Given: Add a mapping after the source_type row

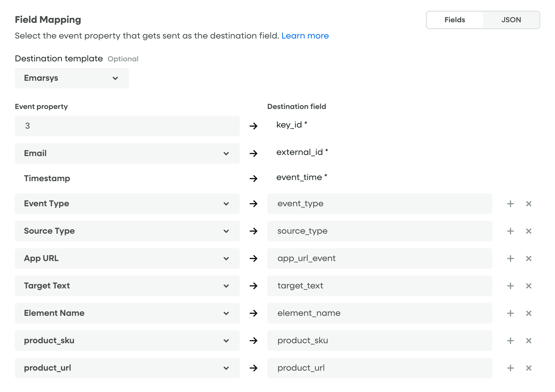Looking at the screenshot, I should click(510, 231).
